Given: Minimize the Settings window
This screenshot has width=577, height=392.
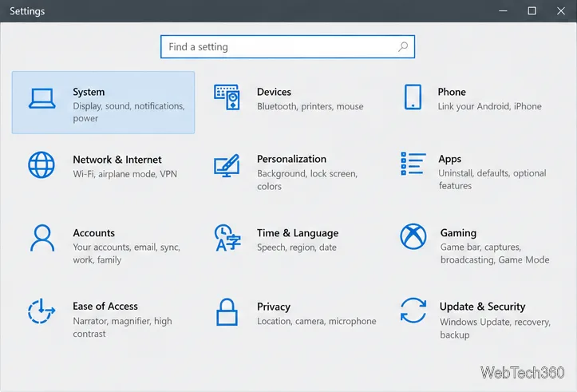Looking at the screenshot, I should (x=503, y=10).
